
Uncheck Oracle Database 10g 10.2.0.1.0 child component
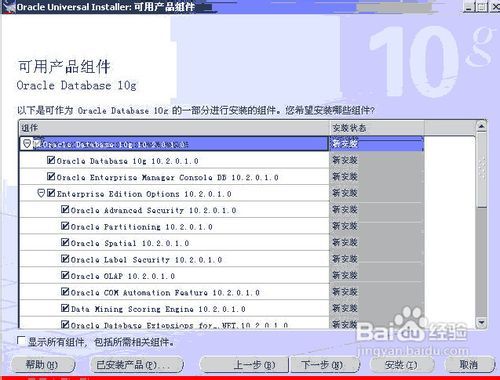click(51, 160)
